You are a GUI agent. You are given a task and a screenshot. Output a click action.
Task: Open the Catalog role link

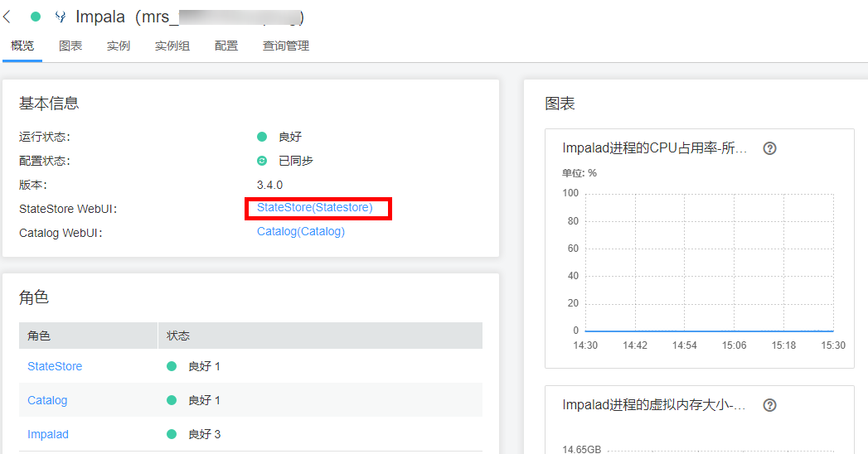pyautogui.click(x=47, y=400)
